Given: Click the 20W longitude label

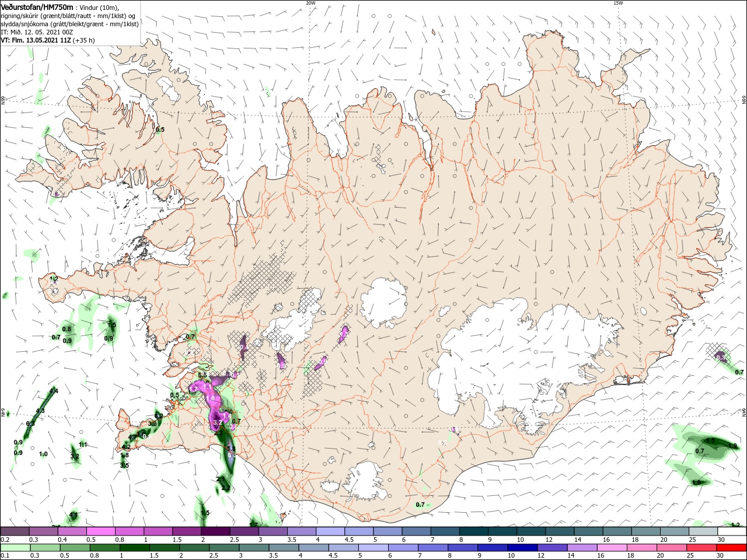Looking at the screenshot, I should (x=310, y=3).
